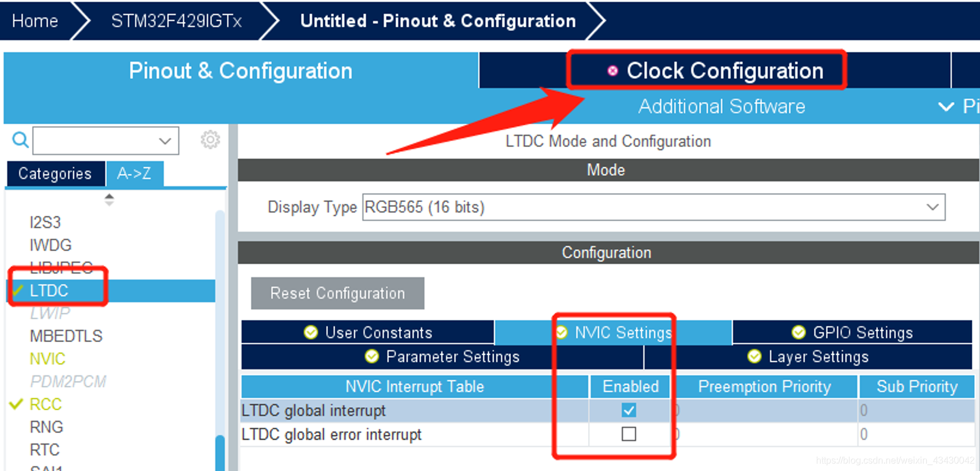980x471 pixels.
Task: Open NVIC Settings tab
Action: coord(613,332)
